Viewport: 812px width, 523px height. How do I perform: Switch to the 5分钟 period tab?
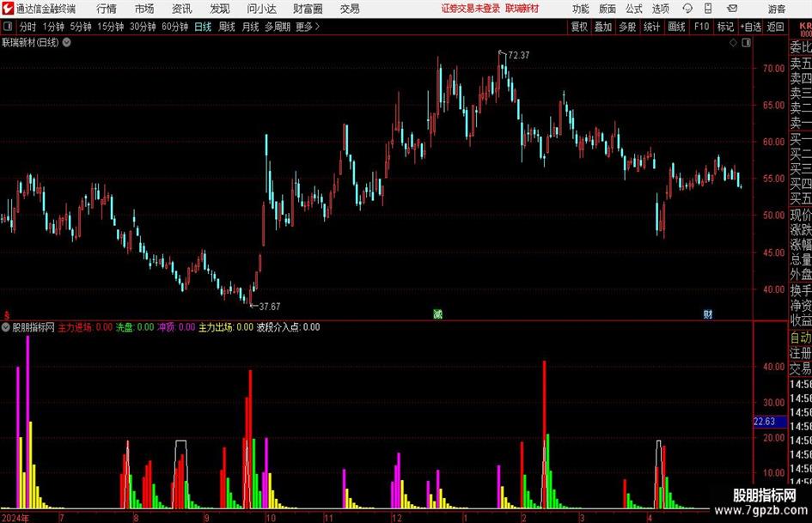click(x=80, y=27)
